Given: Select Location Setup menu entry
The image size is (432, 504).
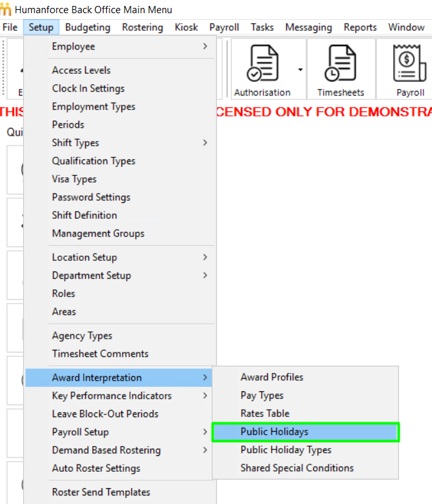Looking at the screenshot, I should coord(119,257).
